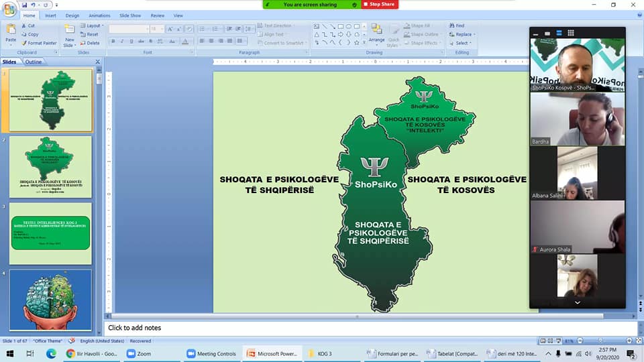Open the Font dialog launcher
The height and width of the screenshot is (362, 644).
[x=191, y=52]
